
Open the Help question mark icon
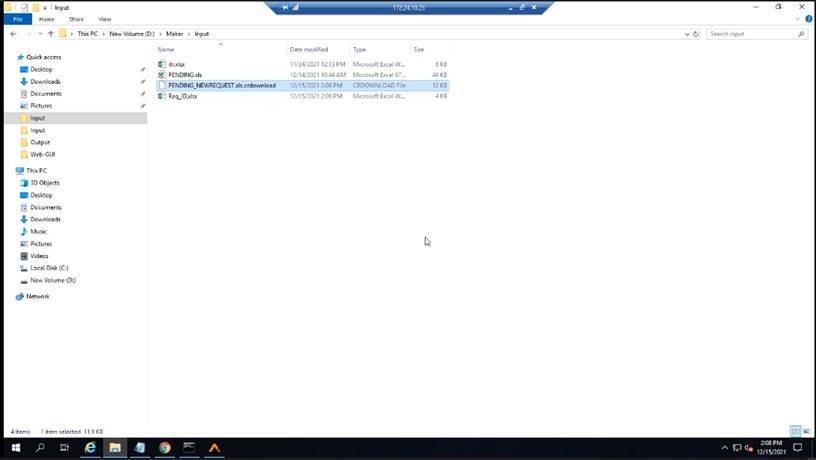(x=806, y=19)
